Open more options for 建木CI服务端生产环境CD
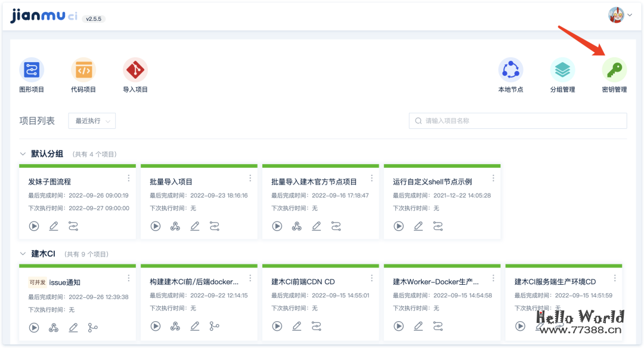This screenshot has width=644, height=348. tap(615, 279)
